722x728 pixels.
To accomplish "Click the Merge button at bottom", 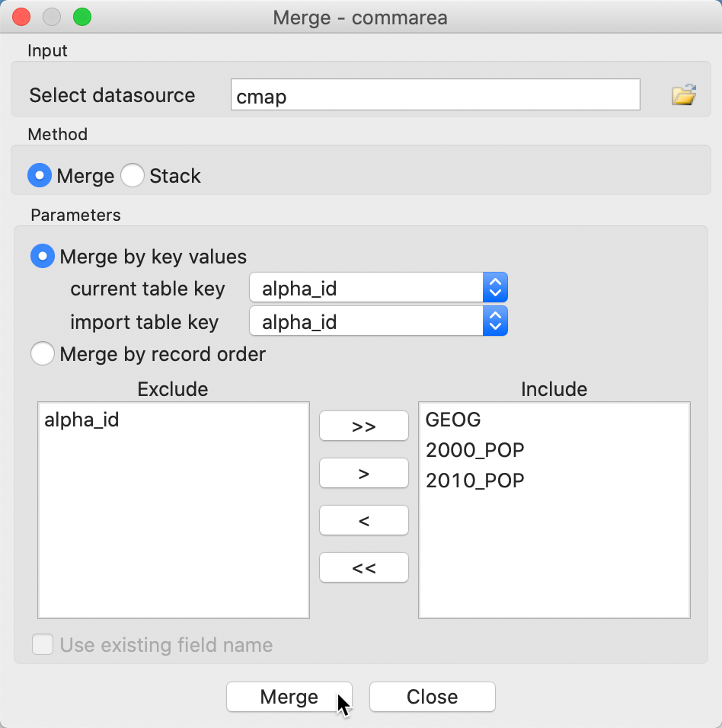I will click(x=289, y=697).
